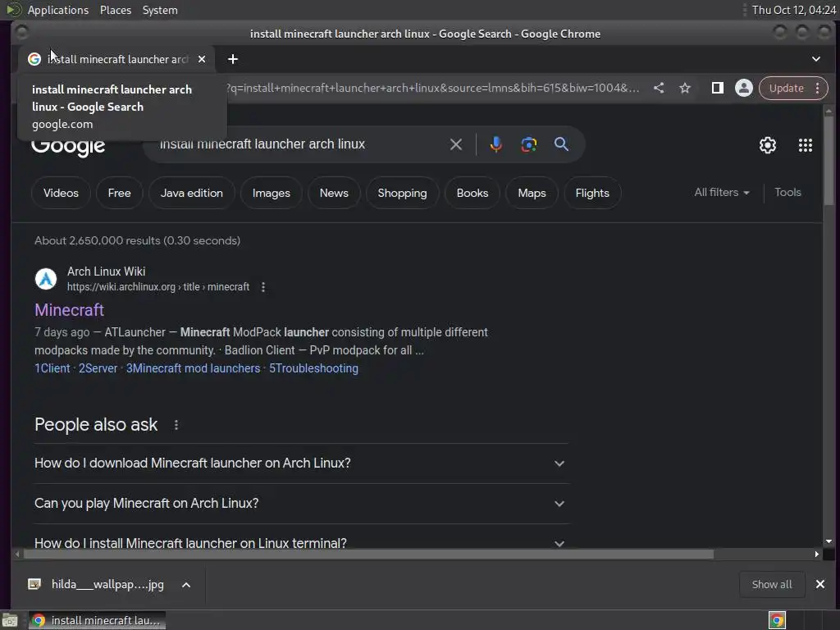This screenshot has width=840, height=630.
Task: Open the 2Server sitelink
Action: pos(98,368)
